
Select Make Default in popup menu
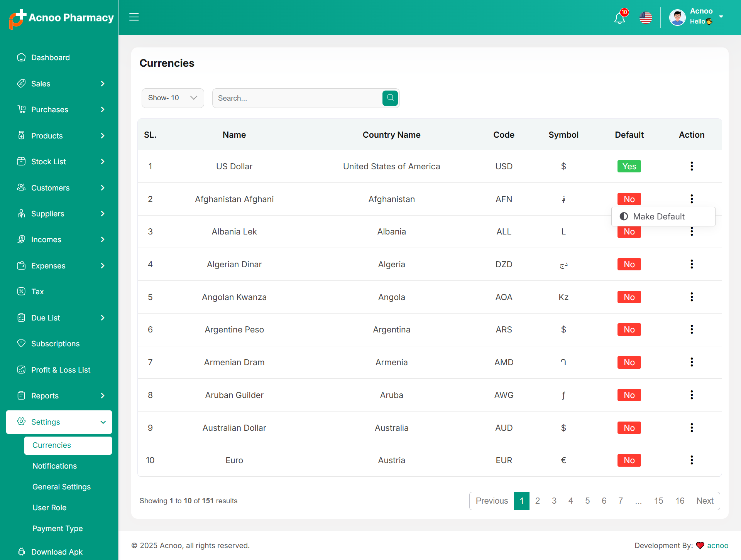pyautogui.click(x=658, y=216)
